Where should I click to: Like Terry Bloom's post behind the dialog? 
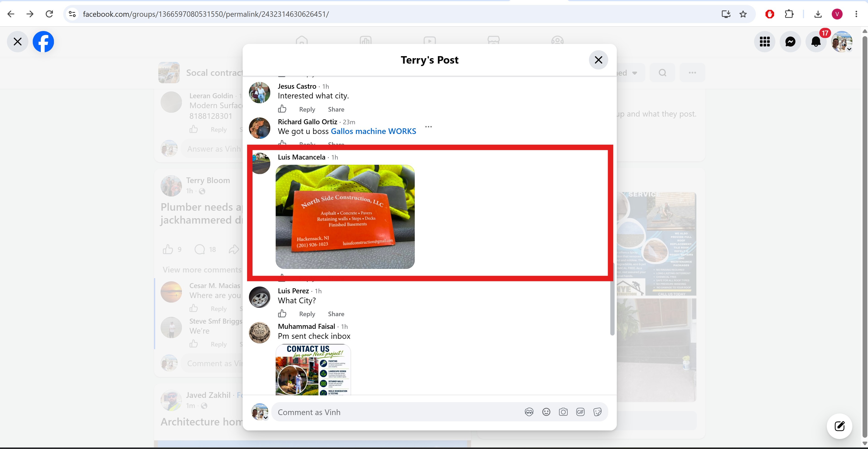tap(168, 249)
